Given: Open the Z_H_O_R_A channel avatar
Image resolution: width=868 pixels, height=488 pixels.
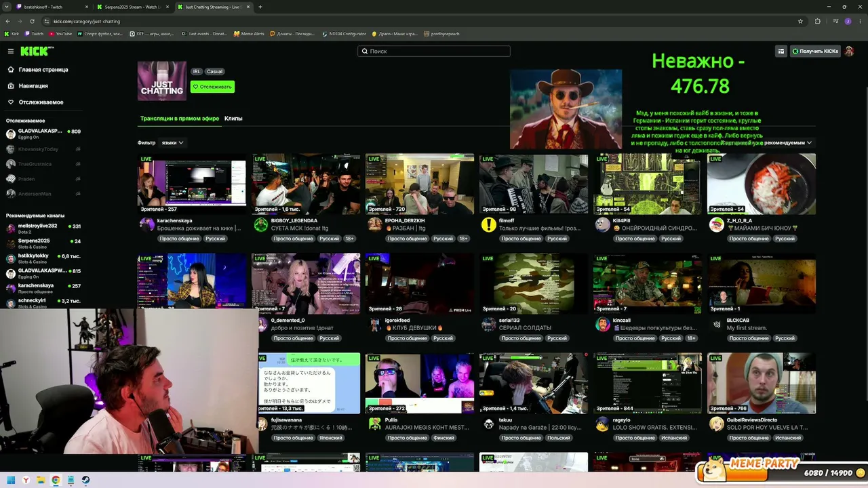Looking at the screenshot, I should (x=716, y=225).
